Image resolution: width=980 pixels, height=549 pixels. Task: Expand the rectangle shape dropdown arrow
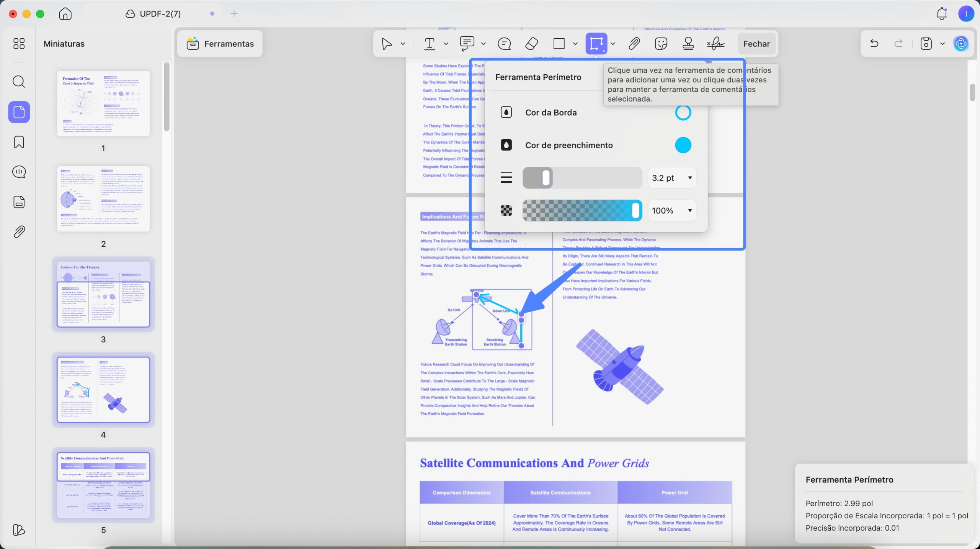click(x=575, y=44)
